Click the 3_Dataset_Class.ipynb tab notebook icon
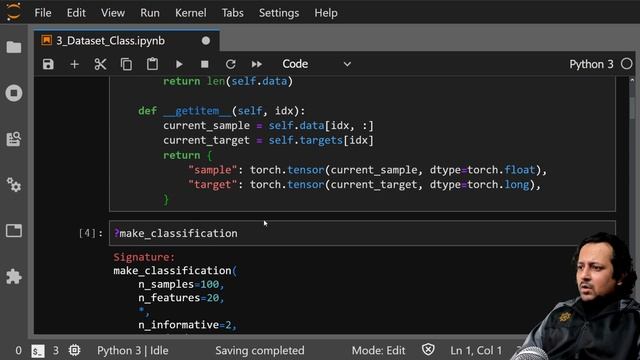Image resolution: width=640 pixels, height=360 pixels. (x=47, y=40)
